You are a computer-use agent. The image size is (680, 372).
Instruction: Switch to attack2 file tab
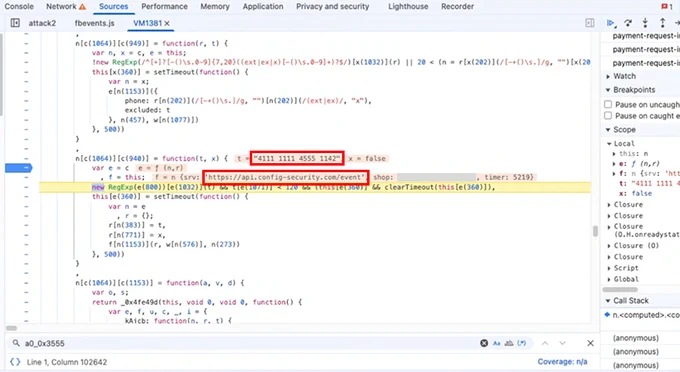point(42,23)
